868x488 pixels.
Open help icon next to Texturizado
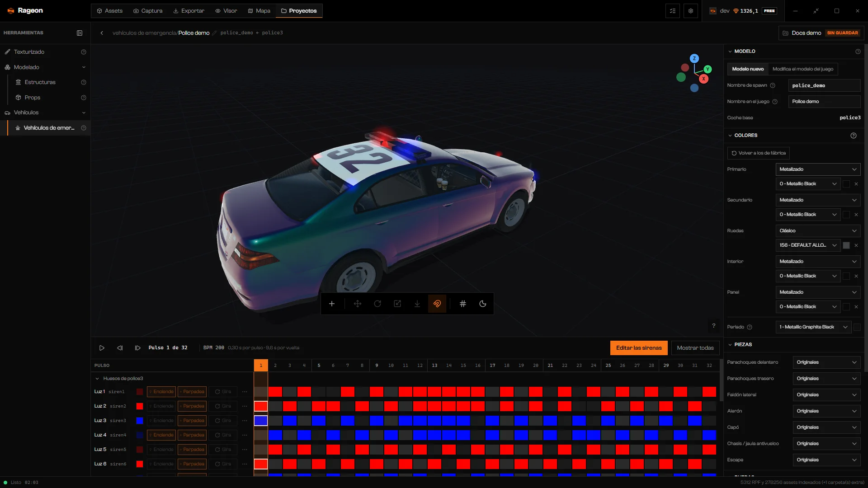click(x=84, y=52)
